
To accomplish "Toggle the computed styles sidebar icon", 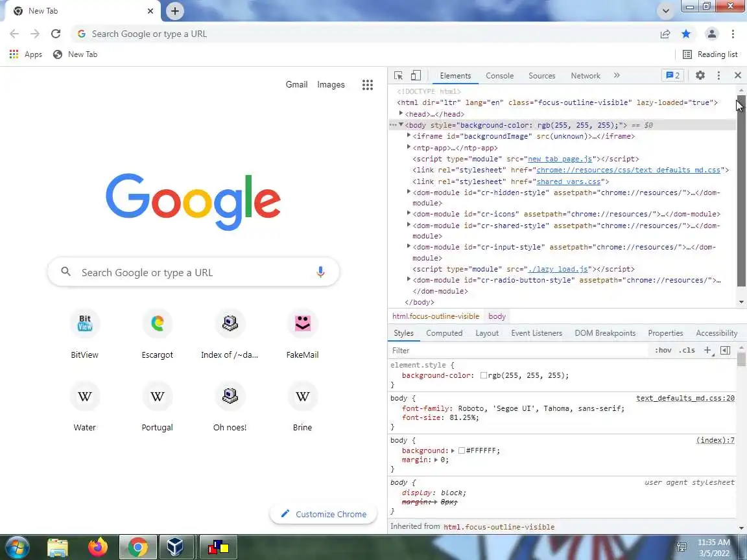I will coord(726,350).
